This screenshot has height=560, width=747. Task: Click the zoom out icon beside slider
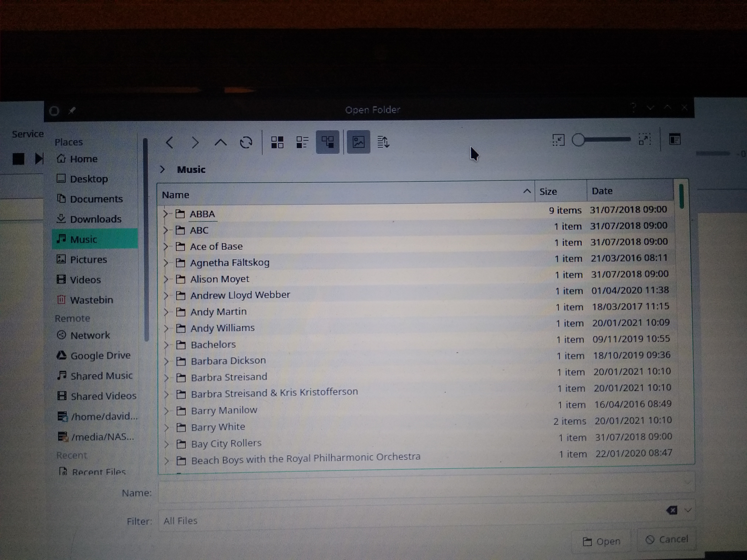click(558, 140)
